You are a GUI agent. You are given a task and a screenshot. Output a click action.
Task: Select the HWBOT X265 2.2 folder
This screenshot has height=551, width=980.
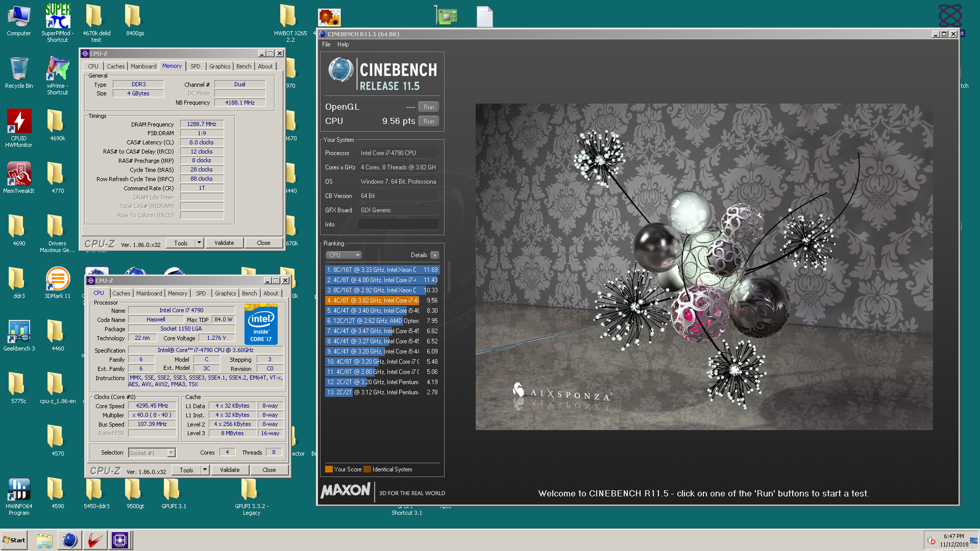point(290,23)
